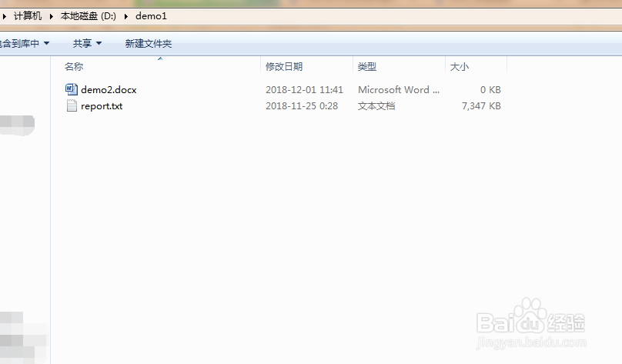This screenshot has width=622, height=364.
Task: Click the 7,347 KB size cell
Action: tap(481, 106)
